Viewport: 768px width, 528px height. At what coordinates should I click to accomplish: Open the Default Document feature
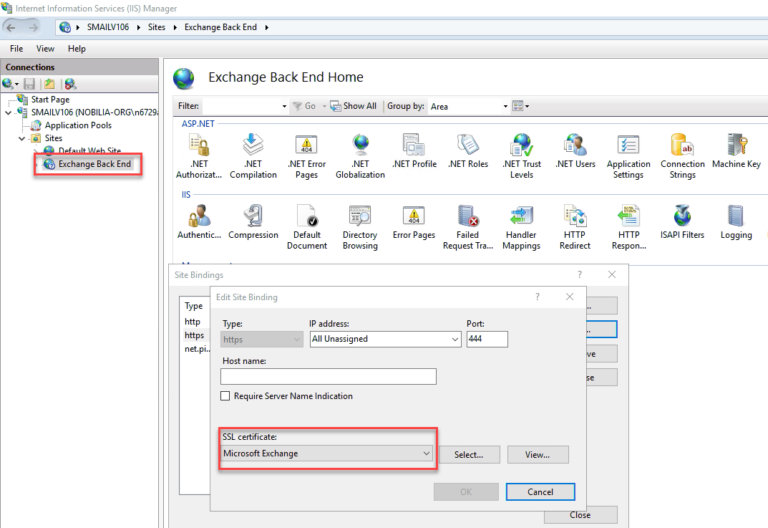pos(307,227)
